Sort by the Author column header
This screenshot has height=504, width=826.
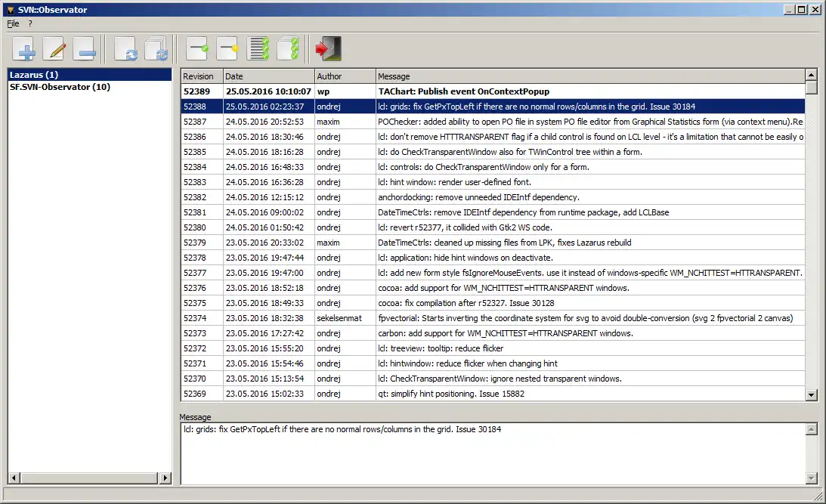point(329,76)
